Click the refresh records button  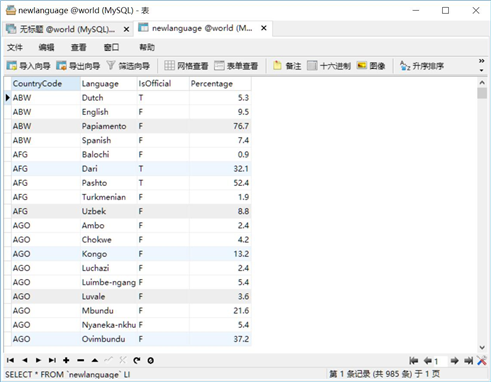click(x=137, y=360)
